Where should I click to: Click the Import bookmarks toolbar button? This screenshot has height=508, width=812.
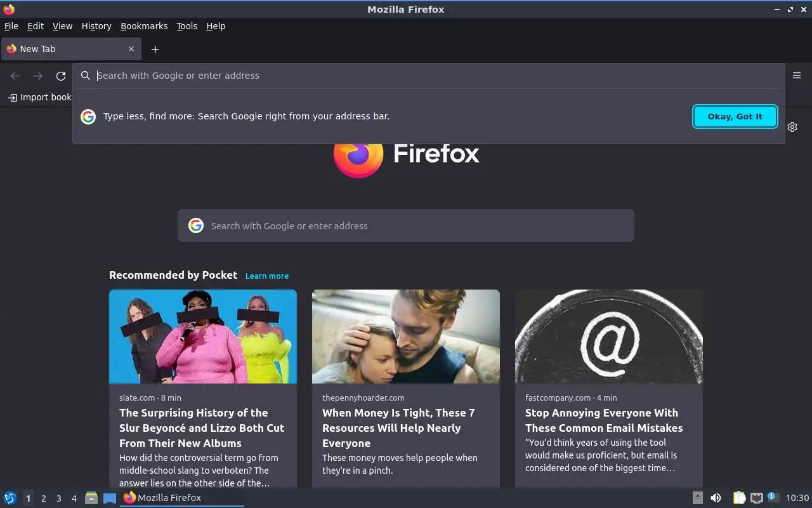click(39, 97)
